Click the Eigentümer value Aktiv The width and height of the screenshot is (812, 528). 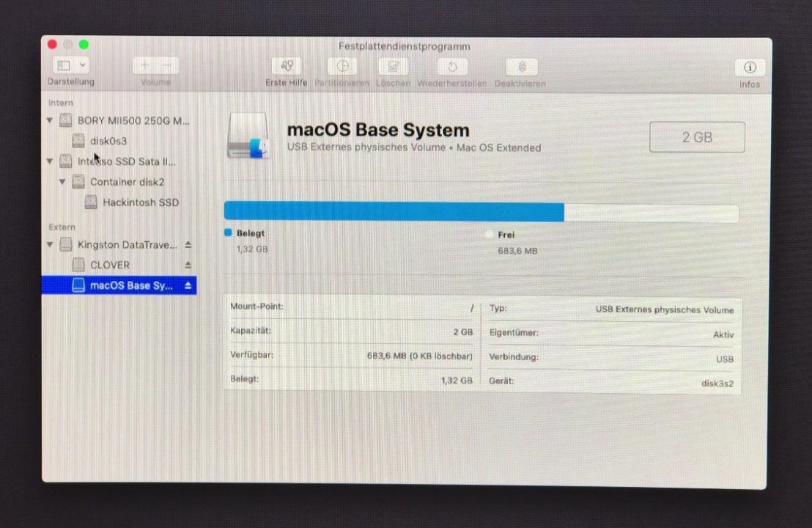click(723, 334)
